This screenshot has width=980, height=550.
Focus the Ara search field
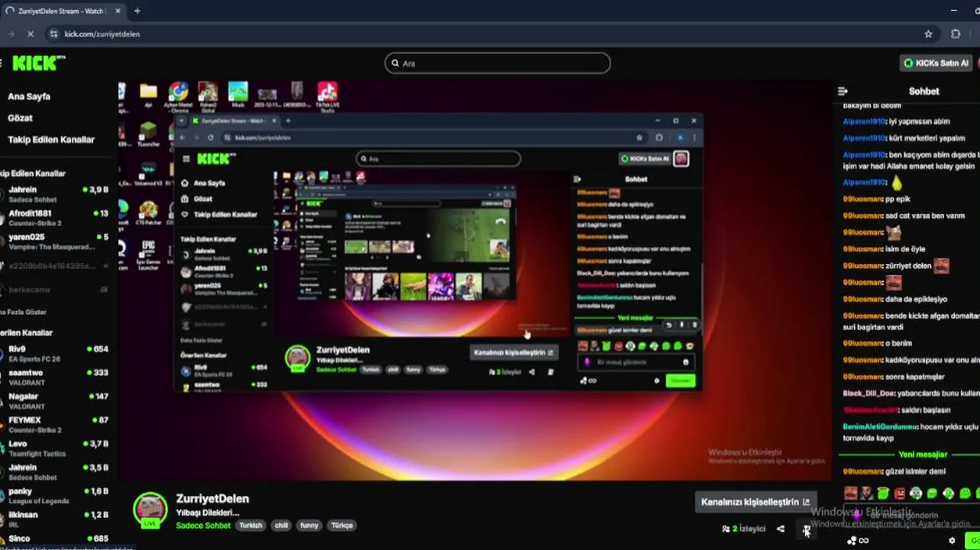pyautogui.click(x=498, y=63)
